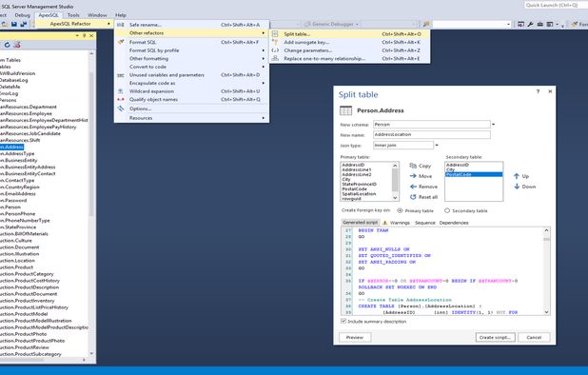Expand the Resources submenu

pos(264,118)
